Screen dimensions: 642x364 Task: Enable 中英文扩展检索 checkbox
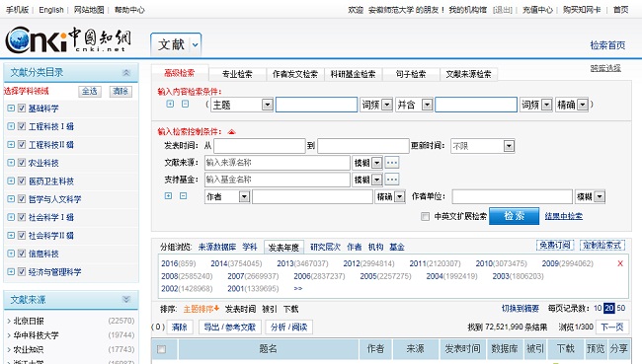click(425, 216)
